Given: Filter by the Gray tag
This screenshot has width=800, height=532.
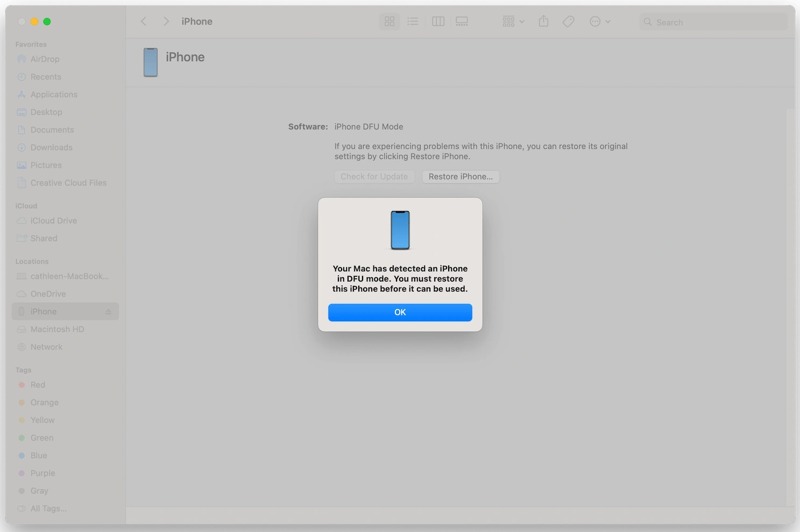Looking at the screenshot, I should click(x=65, y=491).
